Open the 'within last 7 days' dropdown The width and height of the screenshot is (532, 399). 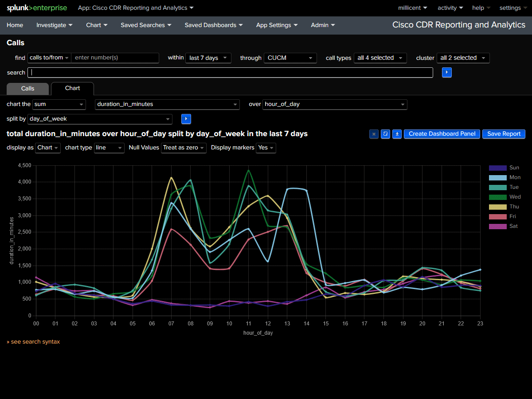(208, 58)
